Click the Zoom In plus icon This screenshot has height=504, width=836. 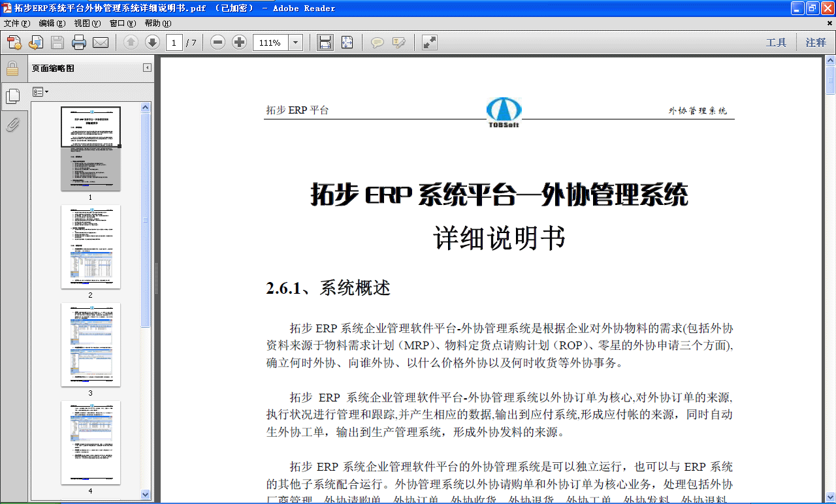pos(239,42)
